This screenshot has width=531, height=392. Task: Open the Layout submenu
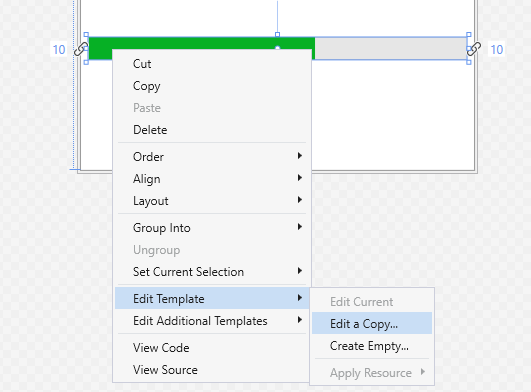click(212, 201)
